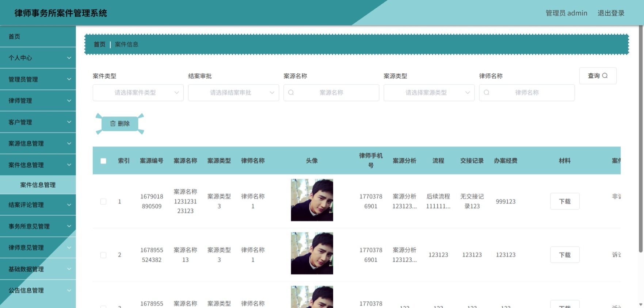Check the checkbox for row 2

pos(103,255)
